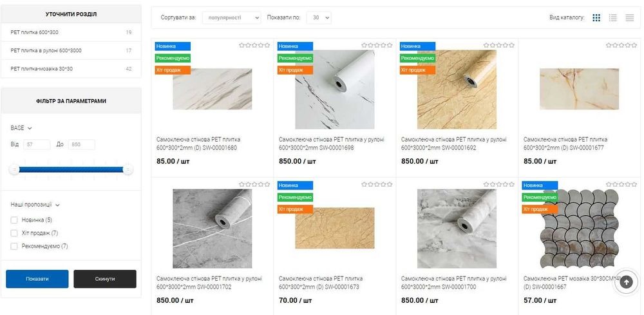
Task: Click Хіт продаж badge on SW-00001692 product
Action: point(418,70)
